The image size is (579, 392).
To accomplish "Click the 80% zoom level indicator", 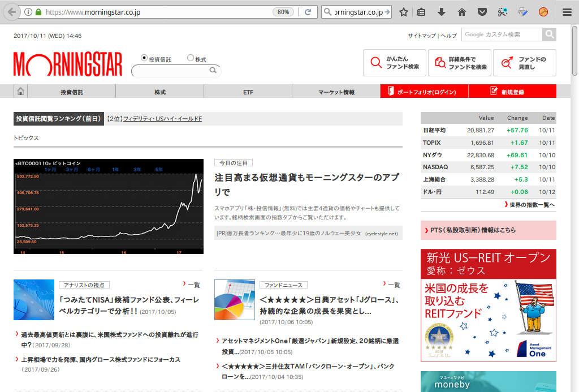I will point(283,12).
